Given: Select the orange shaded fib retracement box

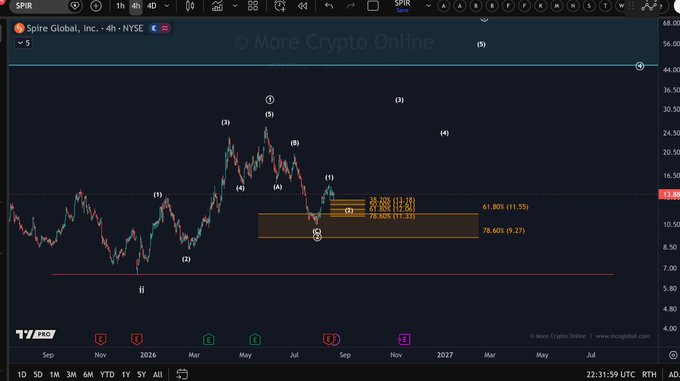Looking at the screenshot, I should pos(368,225).
